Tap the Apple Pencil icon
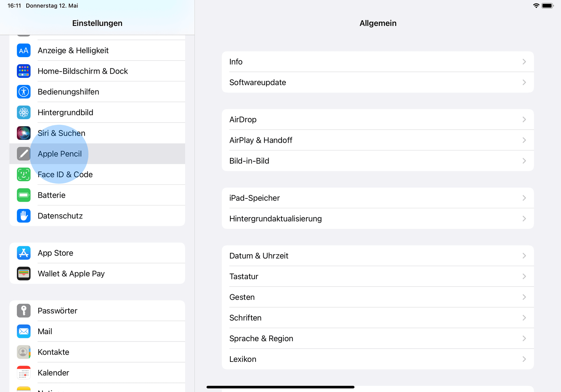Image resolution: width=561 pixels, height=392 pixels. 24,154
